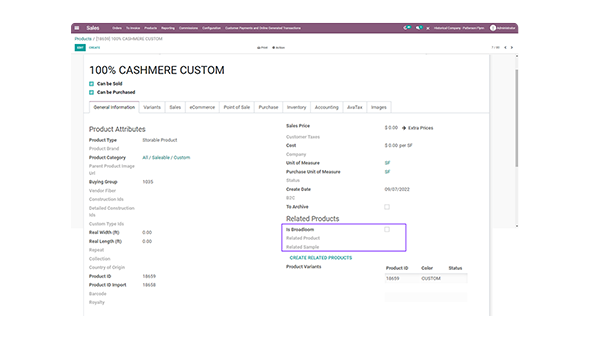Viewport: 590px width, 360px height.
Task: Go to next record arrow
Action: (x=512, y=47)
